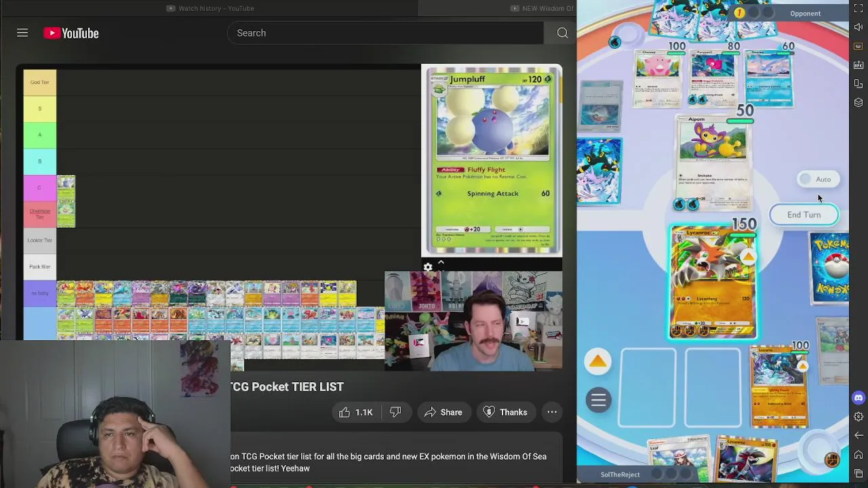Click the emulator Recent apps button

(x=859, y=473)
